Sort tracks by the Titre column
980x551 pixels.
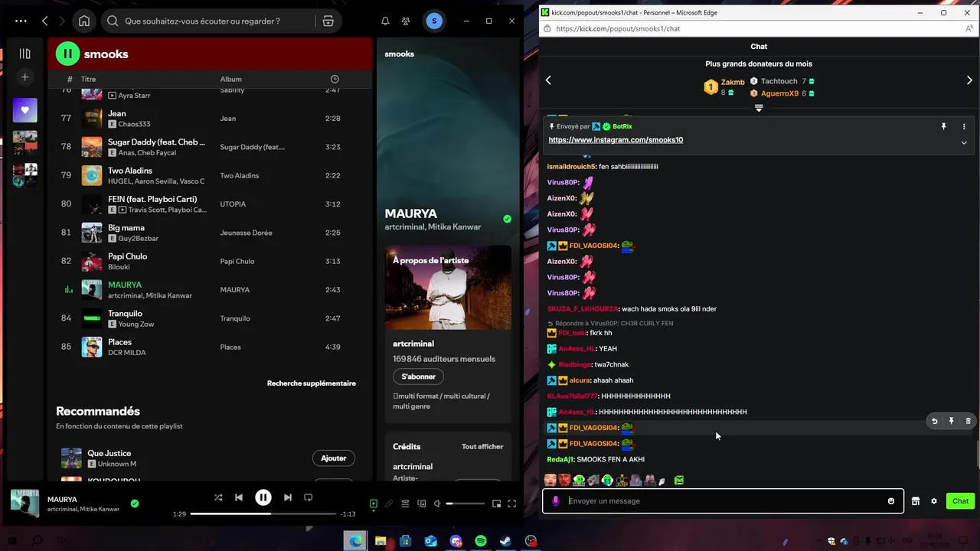pyautogui.click(x=89, y=79)
